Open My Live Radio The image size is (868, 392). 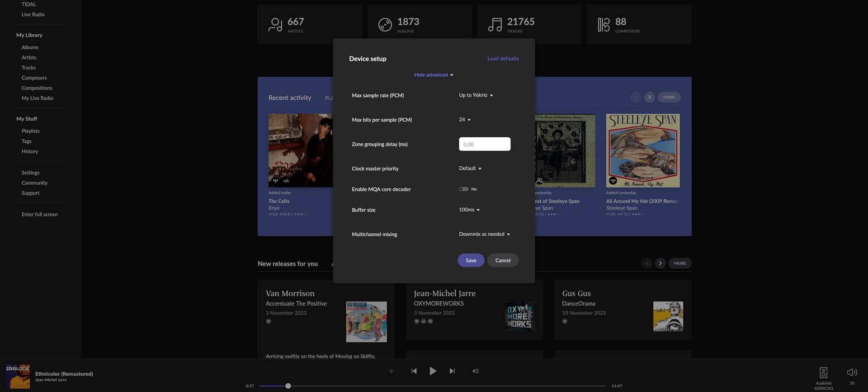(37, 98)
